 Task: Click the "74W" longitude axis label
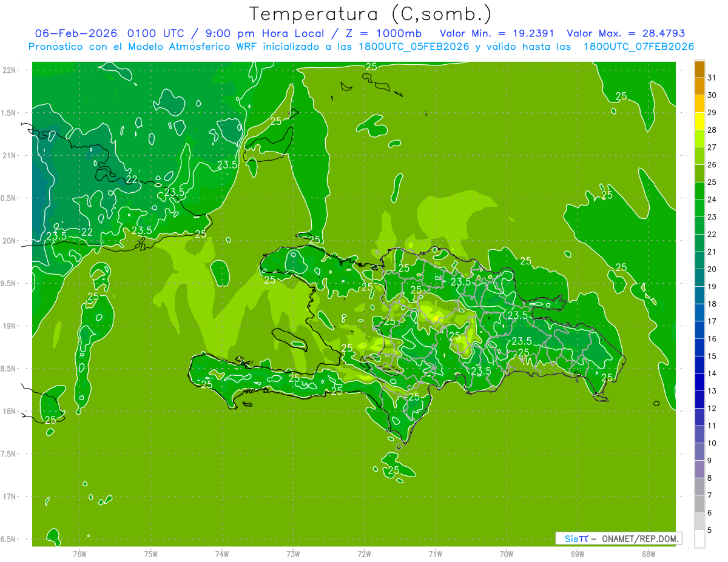[x=222, y=554]
